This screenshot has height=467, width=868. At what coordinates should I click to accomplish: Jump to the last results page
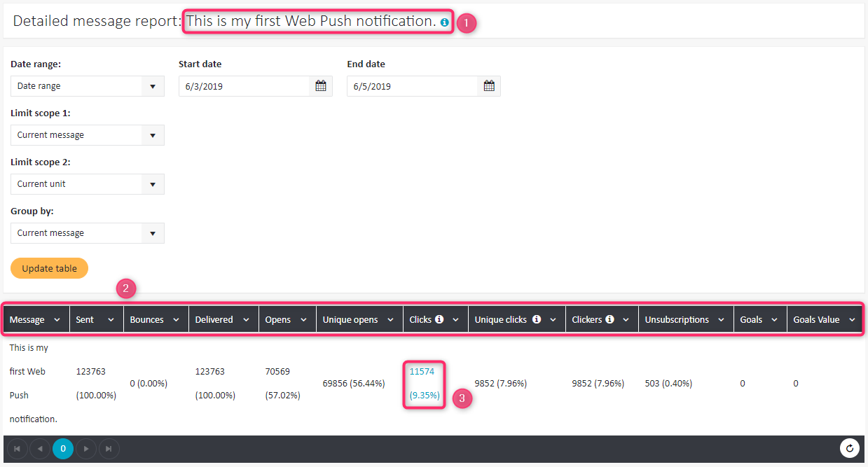coord(109,448)
